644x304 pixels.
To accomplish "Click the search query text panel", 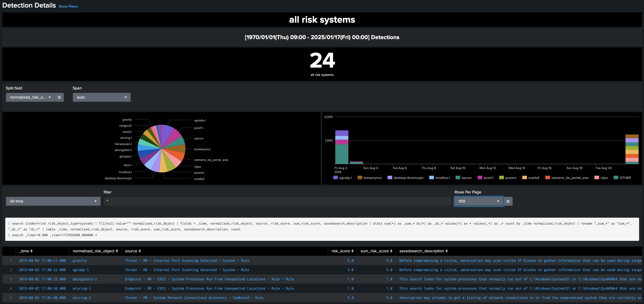I will click(322, 229).
